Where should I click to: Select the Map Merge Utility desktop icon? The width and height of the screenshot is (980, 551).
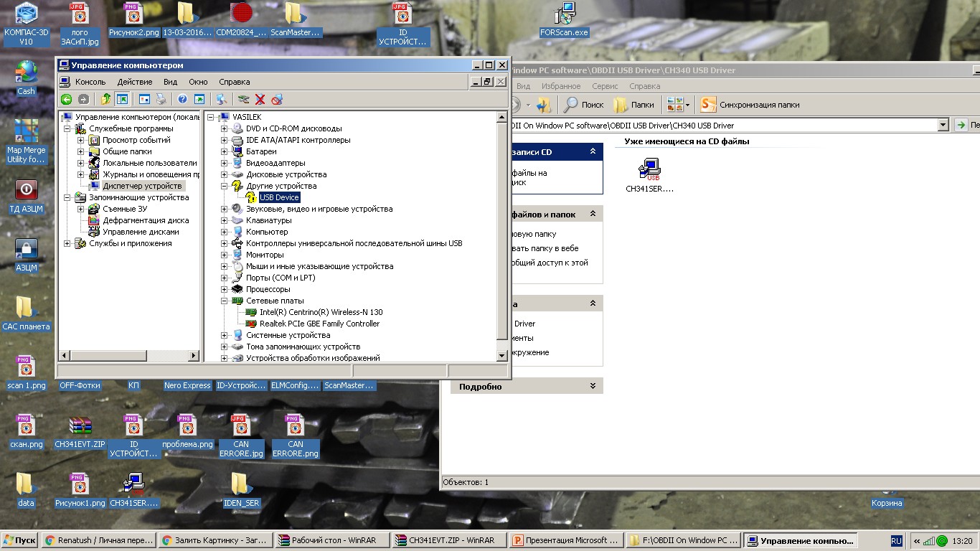pos(26,141)
